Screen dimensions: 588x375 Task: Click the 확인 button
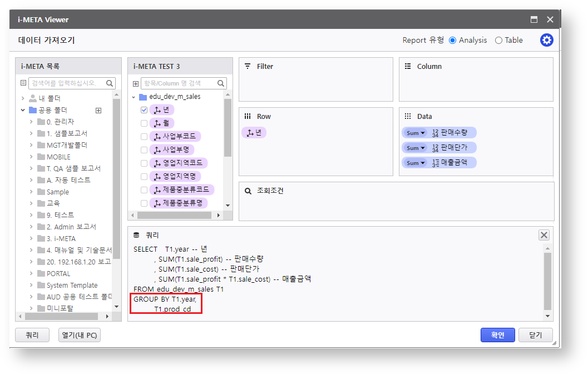pos(497,335)
